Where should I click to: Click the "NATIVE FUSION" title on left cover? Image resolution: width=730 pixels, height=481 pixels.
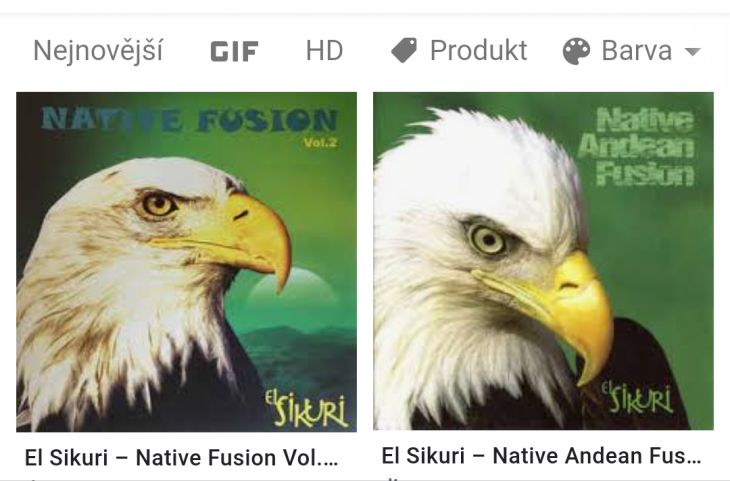coord(189,120)
